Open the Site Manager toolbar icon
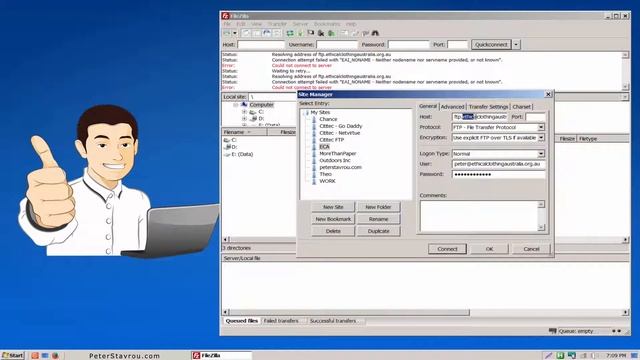640x360 pixels. click(x=227, y=33)
